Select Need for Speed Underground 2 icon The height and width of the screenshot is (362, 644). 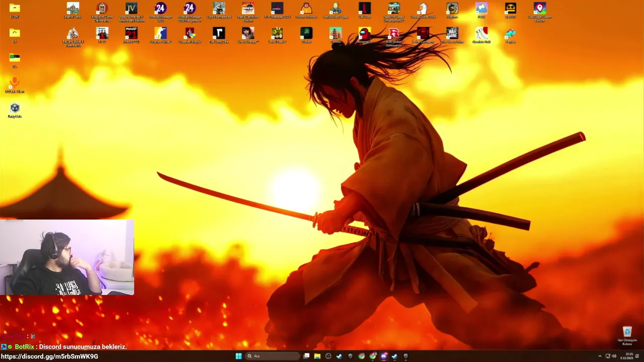click(394, 12)
